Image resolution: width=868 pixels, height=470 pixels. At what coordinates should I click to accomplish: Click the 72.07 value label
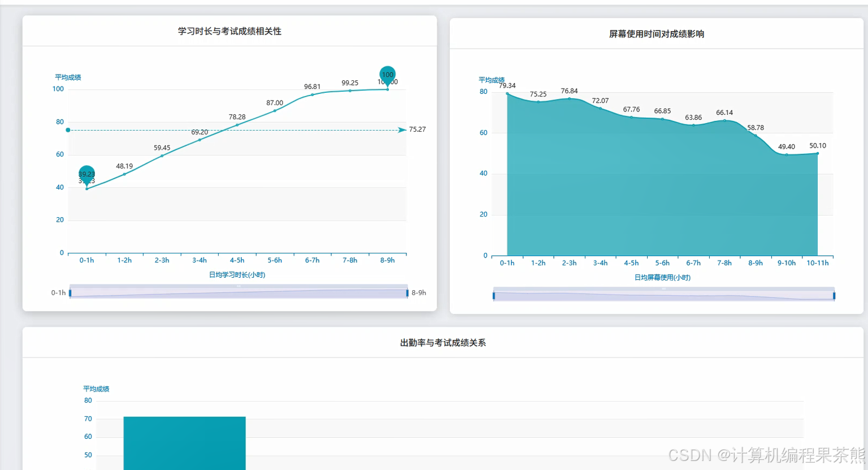pos(601,101)
